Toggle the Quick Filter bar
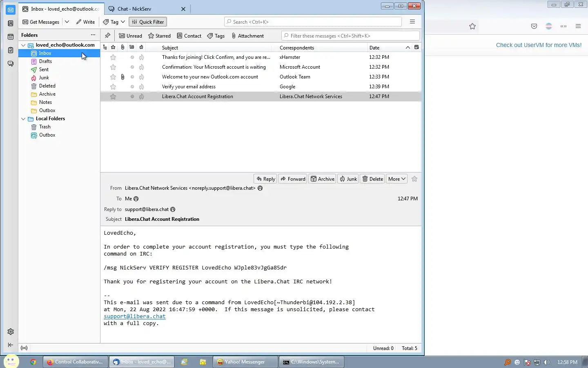This screenshot has height=368, width=588. tap(148, 22)
